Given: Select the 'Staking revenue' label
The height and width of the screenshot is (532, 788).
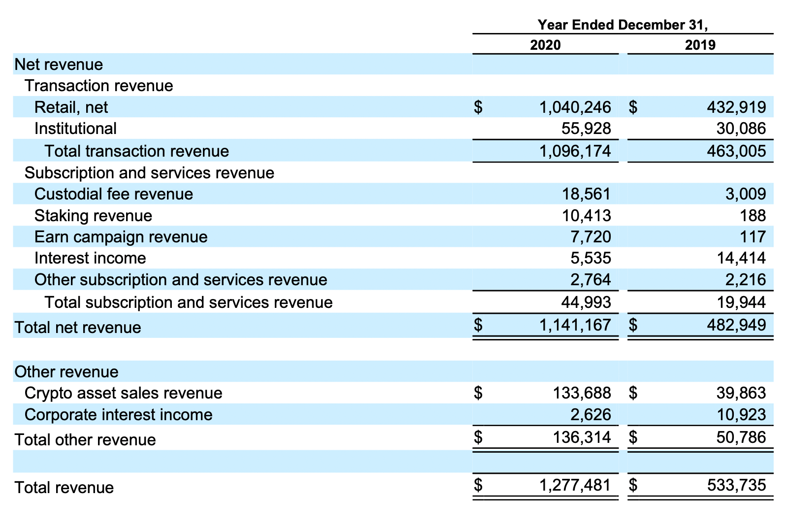Looking at the screenshot, I should [x=93, y=216].
